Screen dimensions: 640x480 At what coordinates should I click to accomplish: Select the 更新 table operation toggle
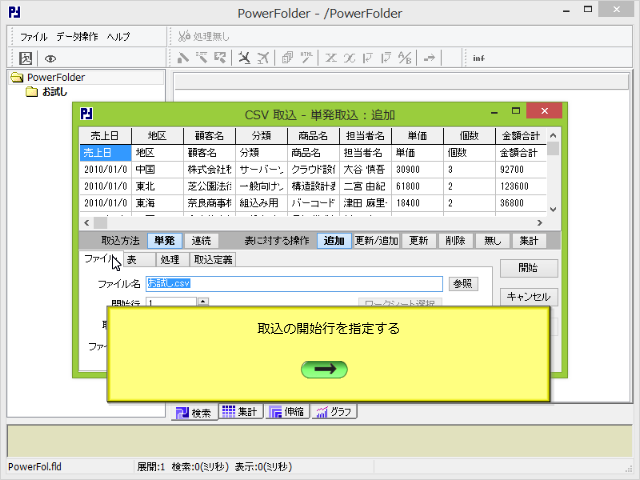click(x=419, y=240)
